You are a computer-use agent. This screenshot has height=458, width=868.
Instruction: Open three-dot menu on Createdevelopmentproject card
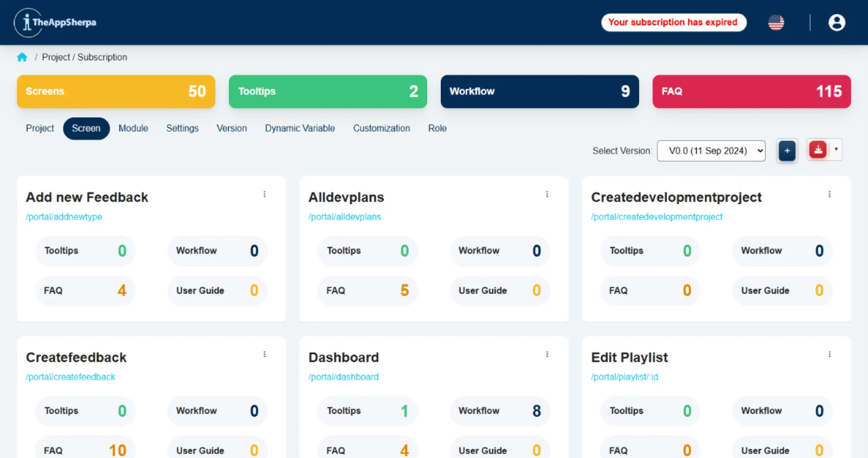(830, 194)
